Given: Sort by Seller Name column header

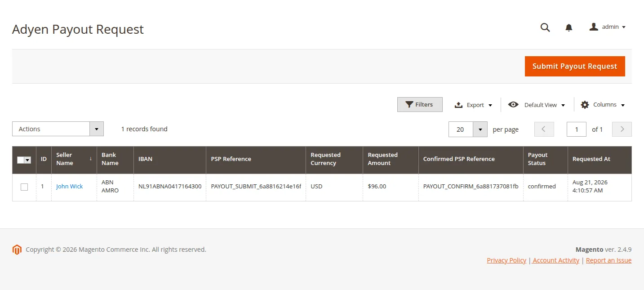Looking at the screenshot, I should [74, 159].
